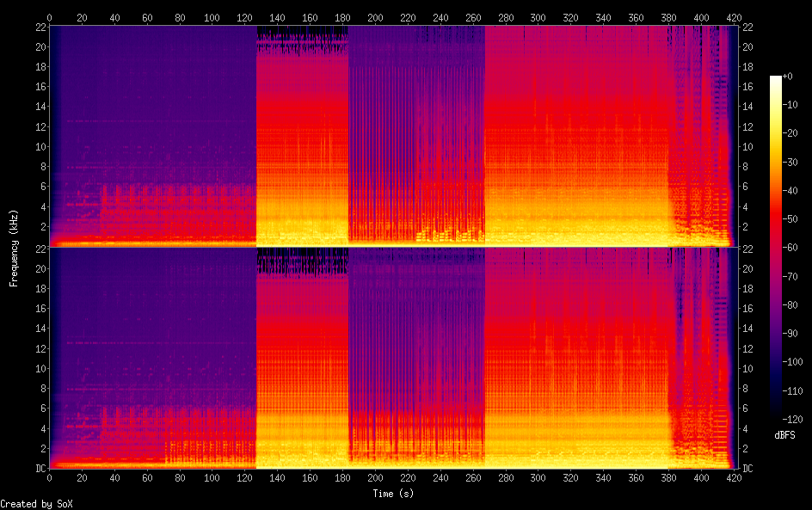Click the "Time (s)" axis label
Screen dimensions: 812x510
point(391,494)
